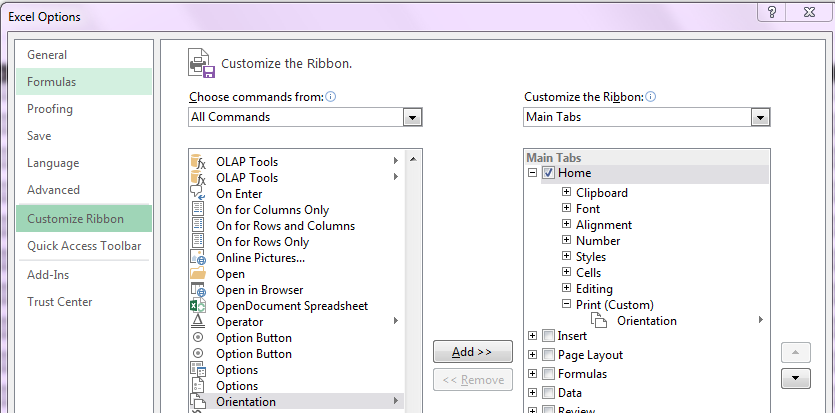Enable the Insert tab checkbox
The height and width of the screenshot is (413, 835).
click(548, 336)
